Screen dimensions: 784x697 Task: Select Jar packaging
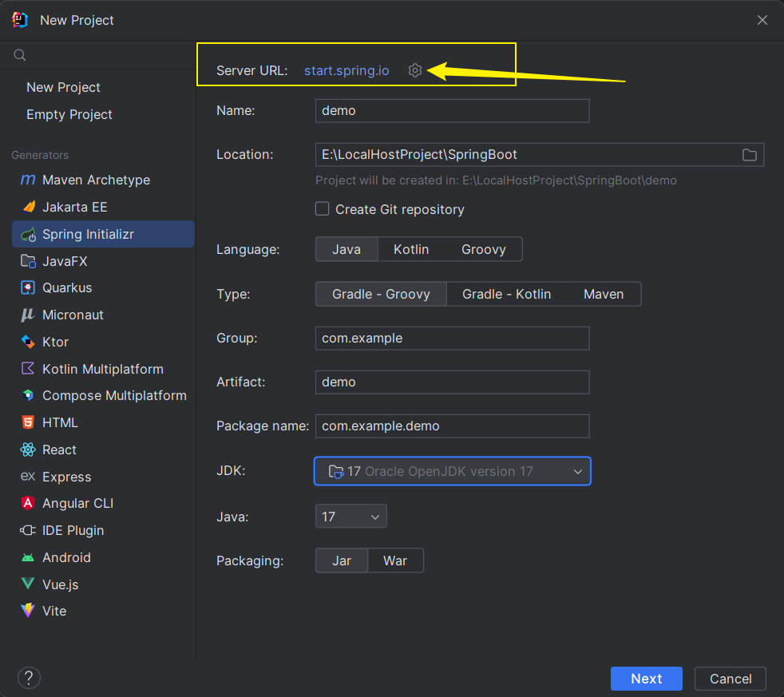point(342,560)
